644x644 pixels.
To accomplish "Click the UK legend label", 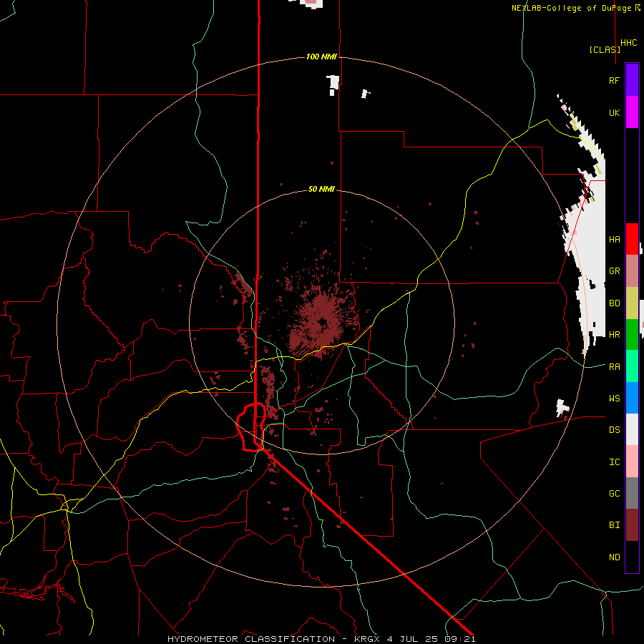I will (x=614, y=112).
